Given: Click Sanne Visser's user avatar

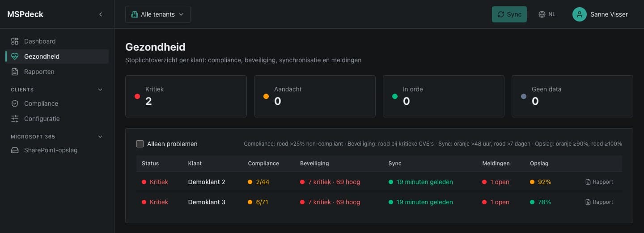Looking at the screenshot, I should click(580, 14).
